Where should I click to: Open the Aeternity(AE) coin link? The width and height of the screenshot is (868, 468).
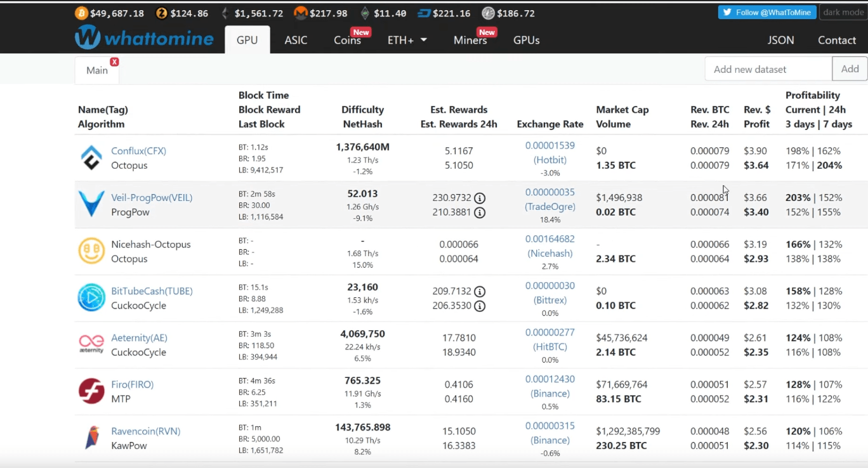pyautogui.click(x=139, y=338)
